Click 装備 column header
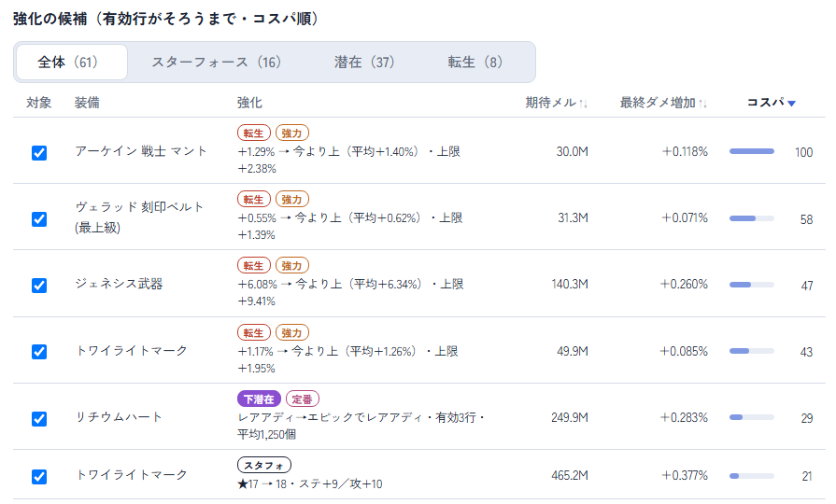The image size is (836, 504). (x=87, y=103)
